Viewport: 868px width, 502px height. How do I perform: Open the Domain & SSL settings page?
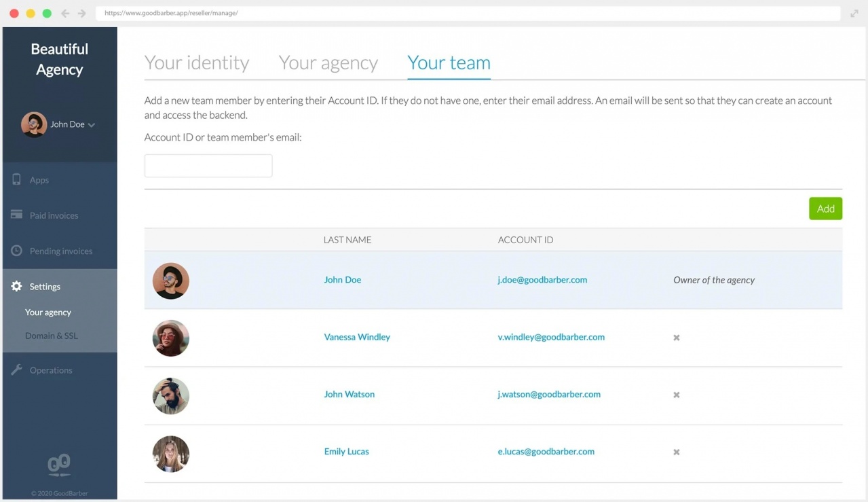pyautogui.click(x=51, y=336)
